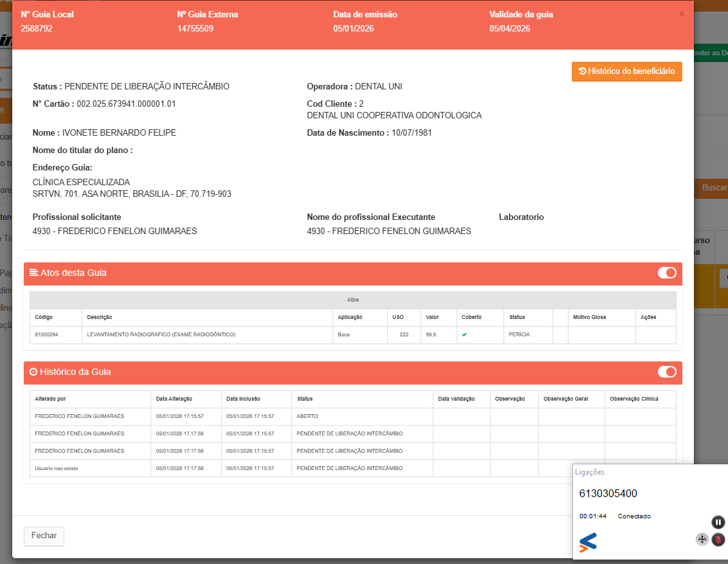The height and width of the screenshot is (564, 728).
Task: Toggle the Atos desta Guia section switch
Action: (667, 273)
